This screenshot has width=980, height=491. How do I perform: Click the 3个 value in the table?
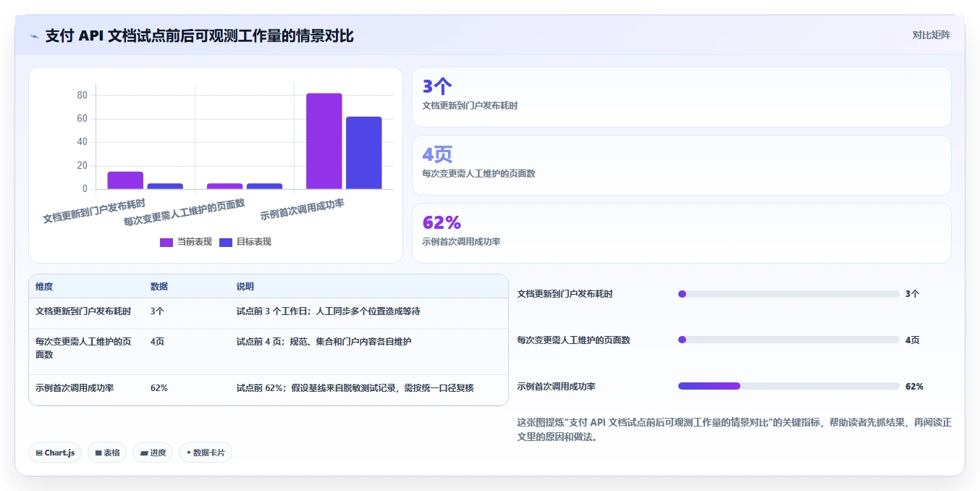[x=157, y=311]
